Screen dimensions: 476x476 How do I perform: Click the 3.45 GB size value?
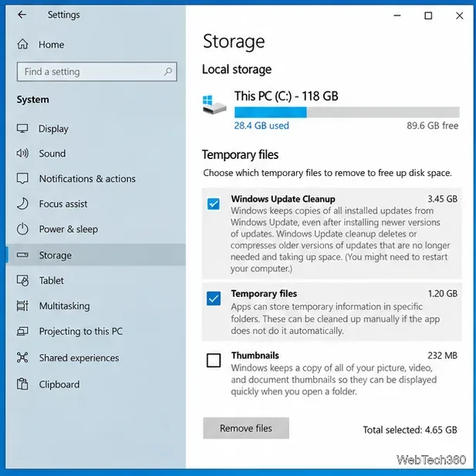click(x=442, y=199)
